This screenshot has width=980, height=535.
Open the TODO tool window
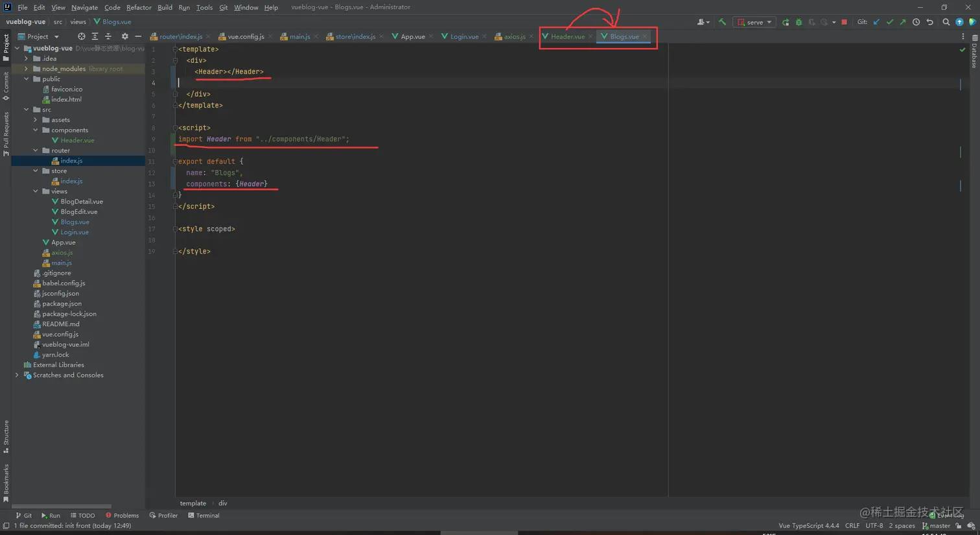point(82,516)
